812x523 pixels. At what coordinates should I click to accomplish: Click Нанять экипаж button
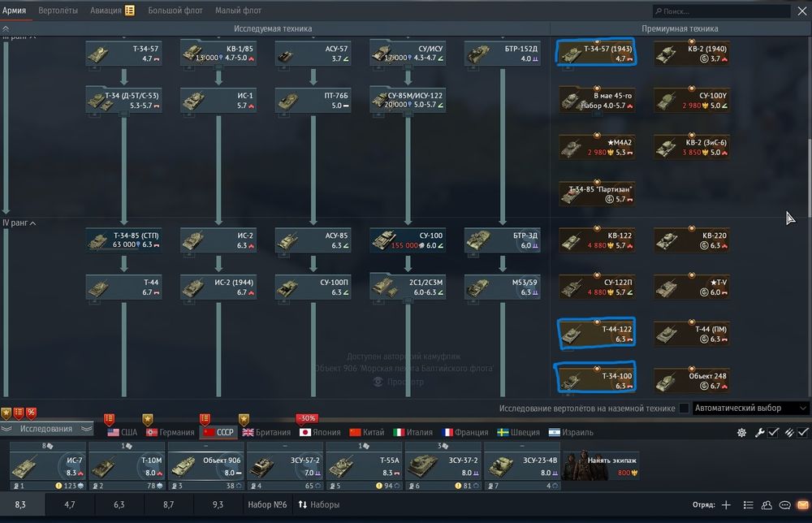coord(601,466)
